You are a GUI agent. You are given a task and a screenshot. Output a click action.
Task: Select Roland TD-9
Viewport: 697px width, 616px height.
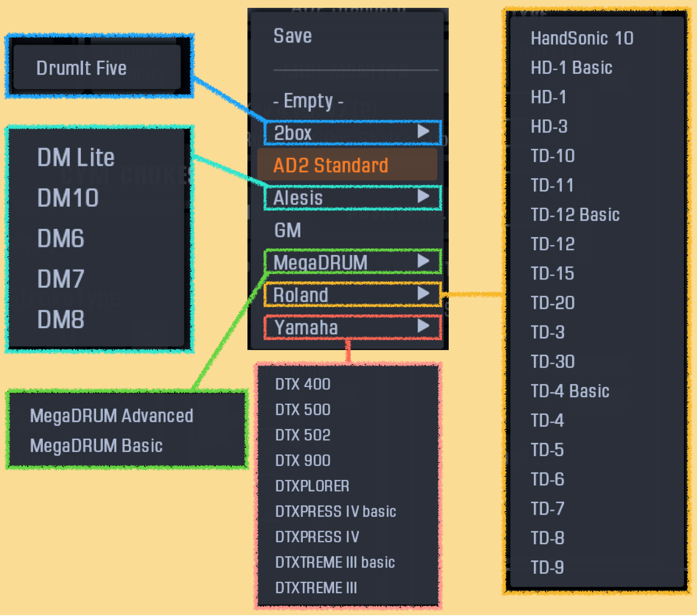547,568
